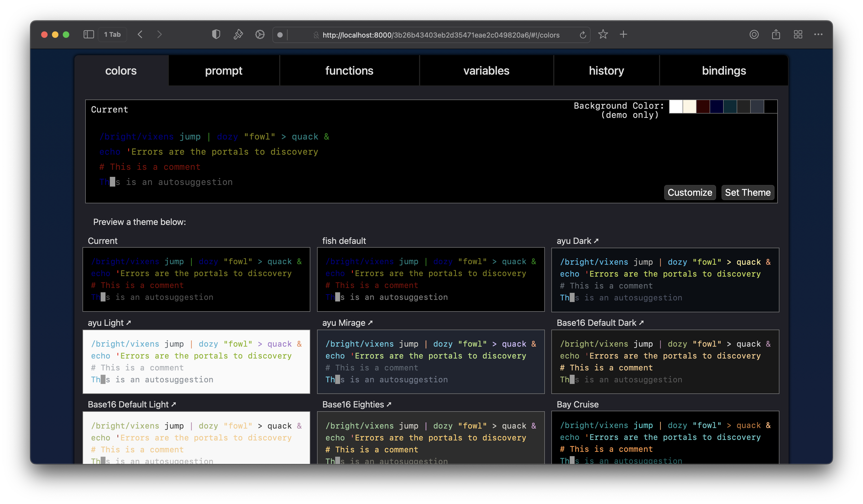Image resolution: width=863 pixels, height=504 pixels.
Task: Show the tab overview grid icon
Action: [798, 35]
